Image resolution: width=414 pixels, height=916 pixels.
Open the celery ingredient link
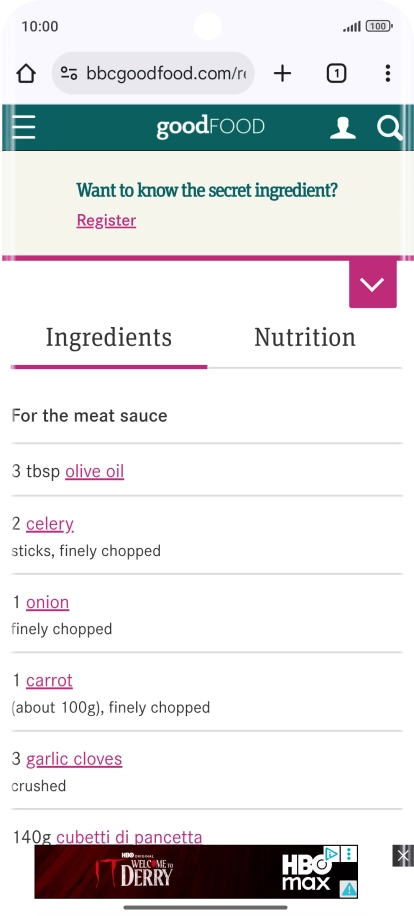click(50, 524)
